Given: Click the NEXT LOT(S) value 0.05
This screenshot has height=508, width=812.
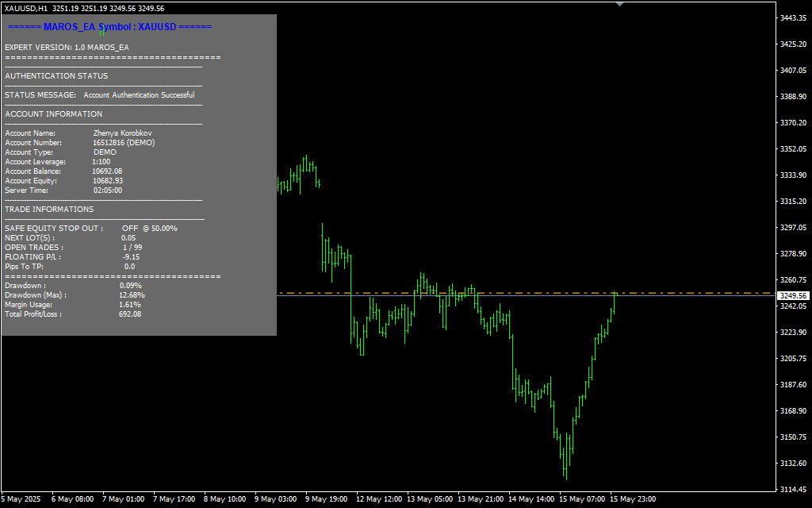Looking at the screenshot, I should 128,238.
